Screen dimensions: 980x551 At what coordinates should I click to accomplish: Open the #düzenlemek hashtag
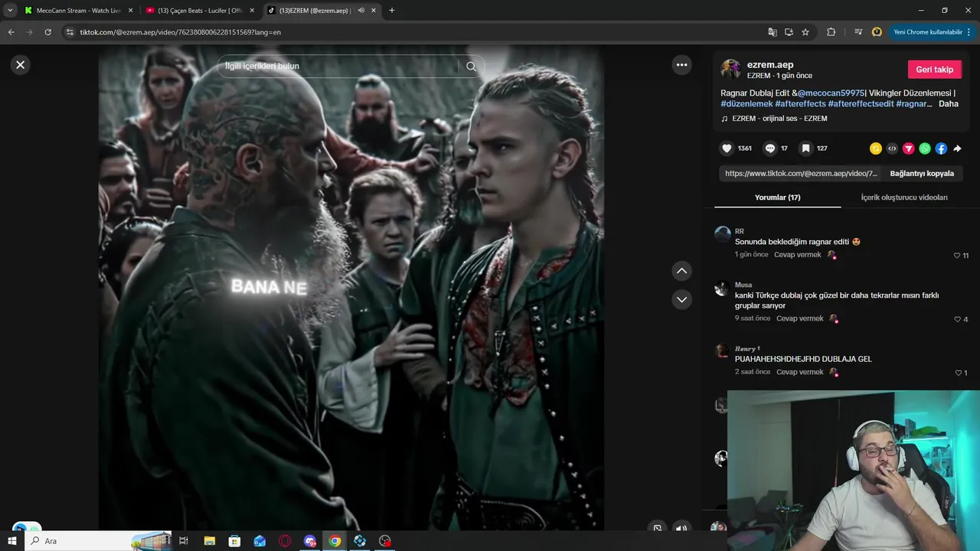746,104
